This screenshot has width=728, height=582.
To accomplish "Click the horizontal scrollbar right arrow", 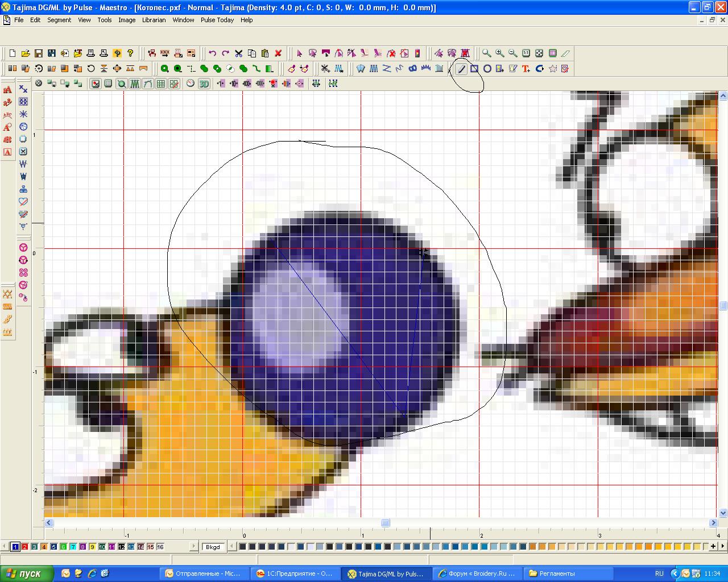I will click(x=713, y=523).
